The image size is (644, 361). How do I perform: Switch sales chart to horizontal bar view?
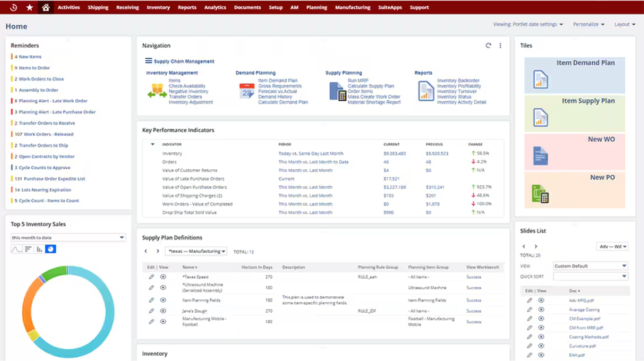point(28,249)
